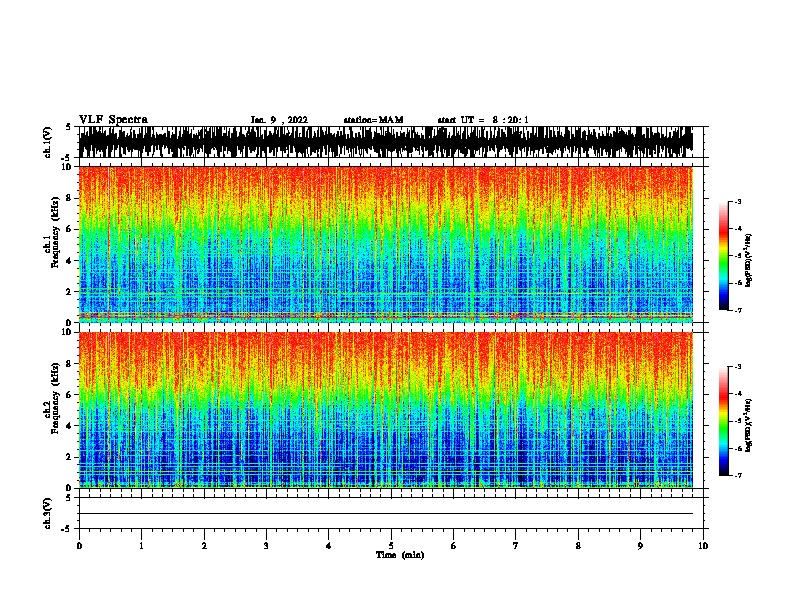
Task: Click the "station=MAM" header label
Action: [373, 120]
